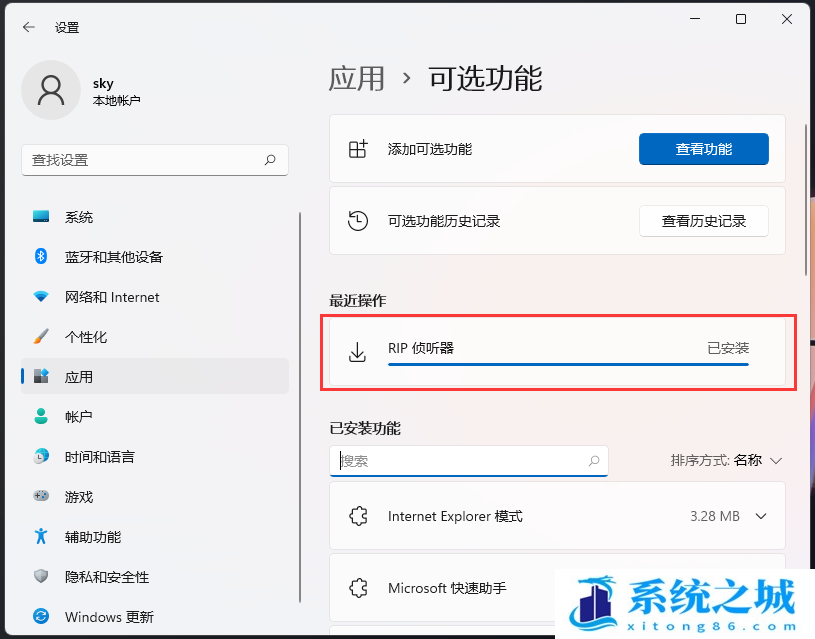
Task: Click the magnifier in installed features search
Action: click(x=594, y=461)
